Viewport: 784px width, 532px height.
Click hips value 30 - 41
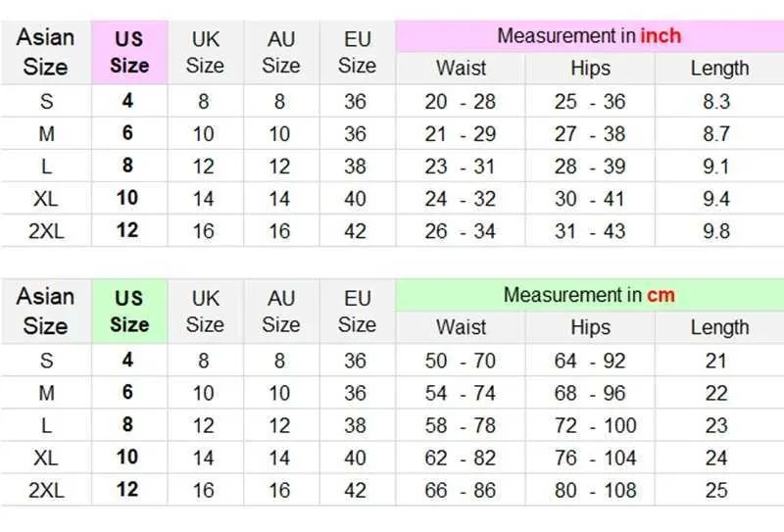click(x=590, y=199)
